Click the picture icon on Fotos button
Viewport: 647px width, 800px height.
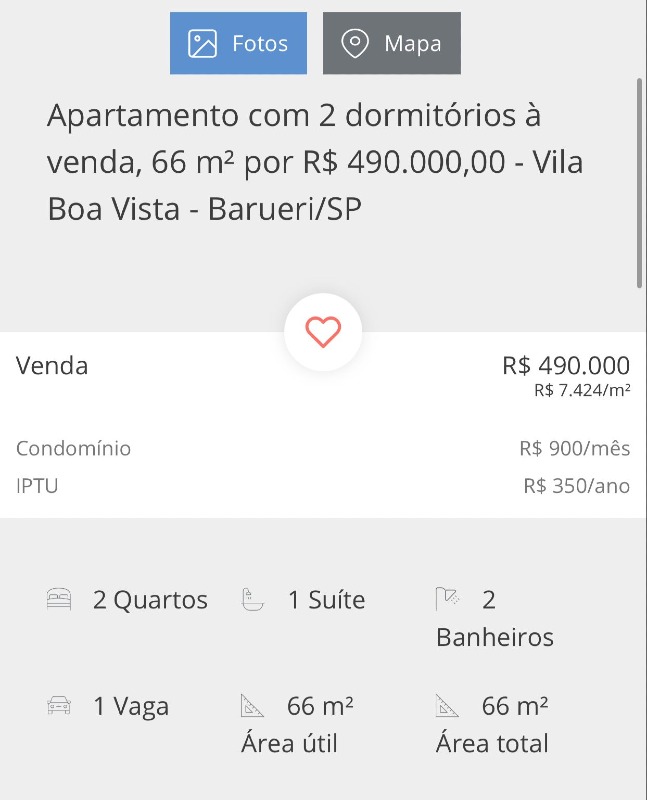(x=203, y=44)
